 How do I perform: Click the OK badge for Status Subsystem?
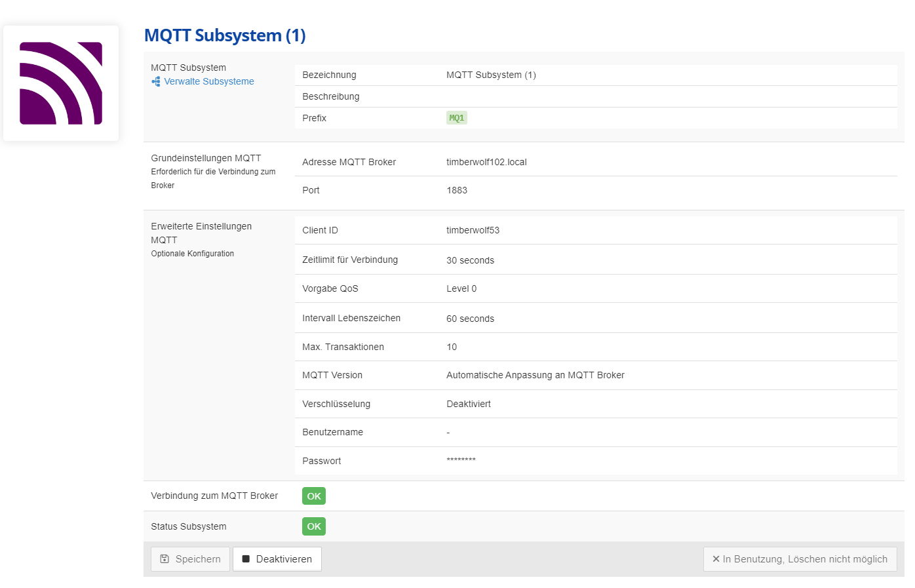[314, 526]
